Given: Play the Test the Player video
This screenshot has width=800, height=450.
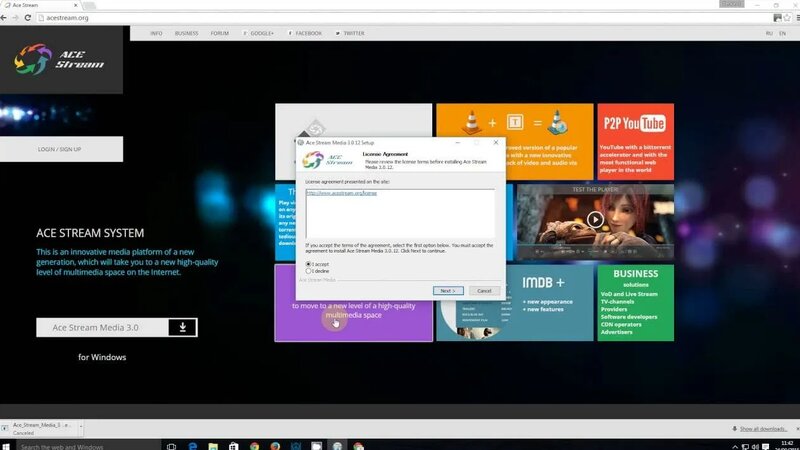Looking at the screenshot, I should point(595,219).
